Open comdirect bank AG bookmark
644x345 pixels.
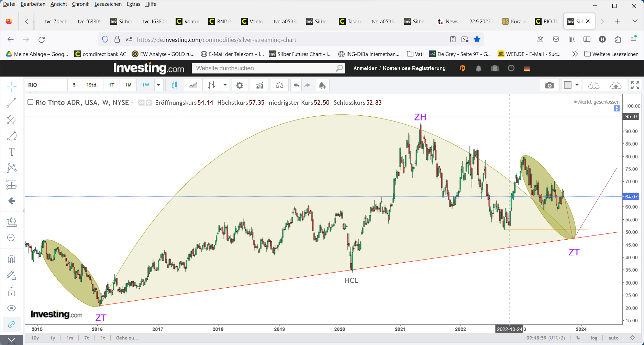[x=100, y=54]
